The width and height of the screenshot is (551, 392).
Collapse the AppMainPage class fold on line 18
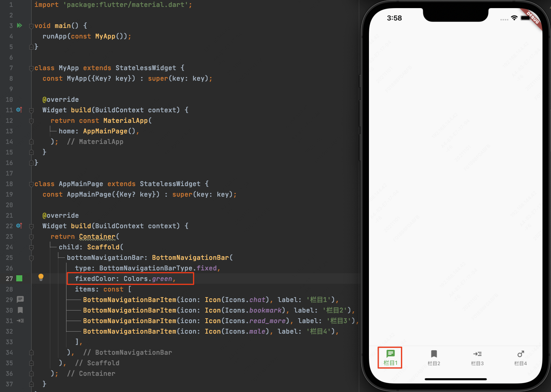coord(31,184)
